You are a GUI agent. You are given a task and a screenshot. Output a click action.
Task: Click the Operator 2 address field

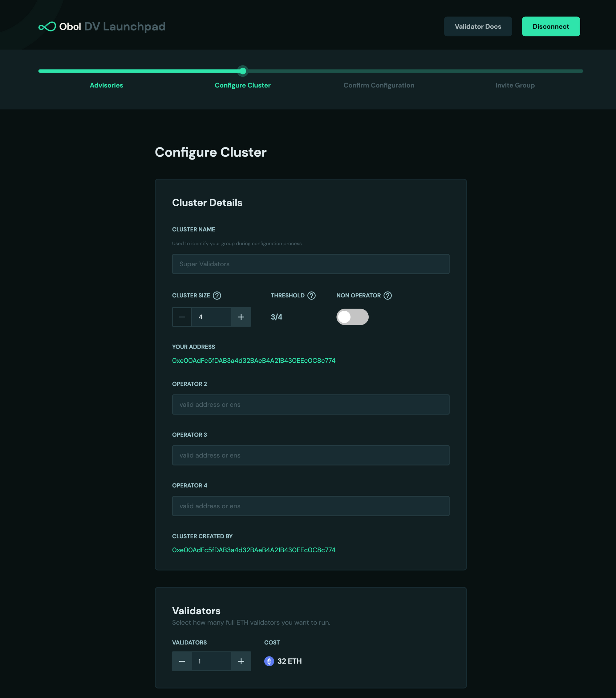pyautogui.click(x=310, y=405)
